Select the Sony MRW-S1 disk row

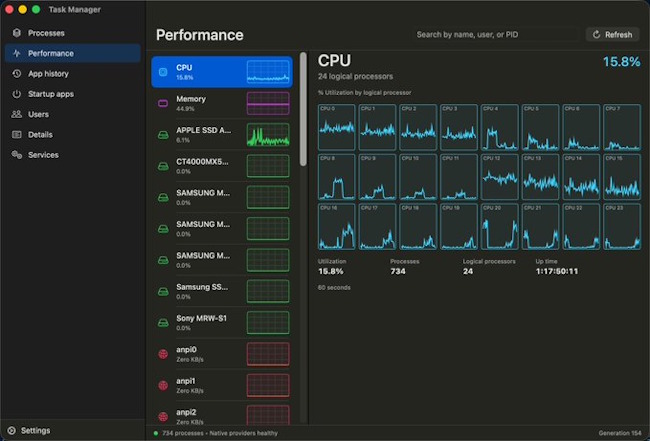(222, 323)
